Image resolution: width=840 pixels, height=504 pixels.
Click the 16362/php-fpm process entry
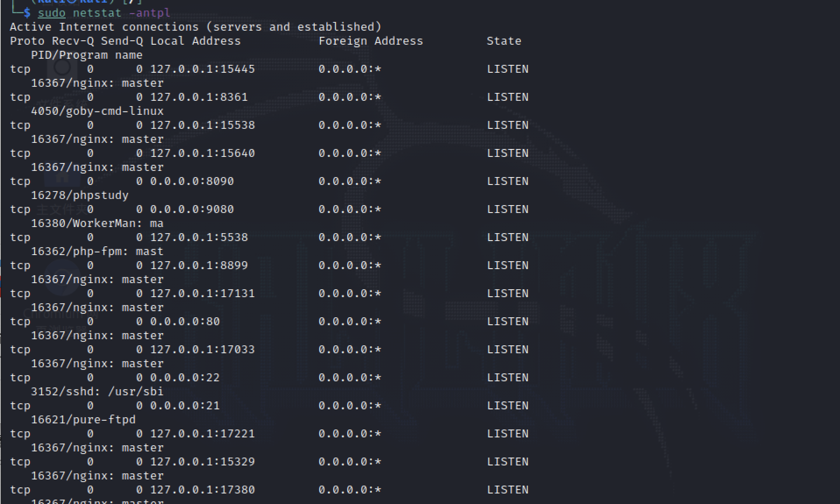[x=97, y=251]
